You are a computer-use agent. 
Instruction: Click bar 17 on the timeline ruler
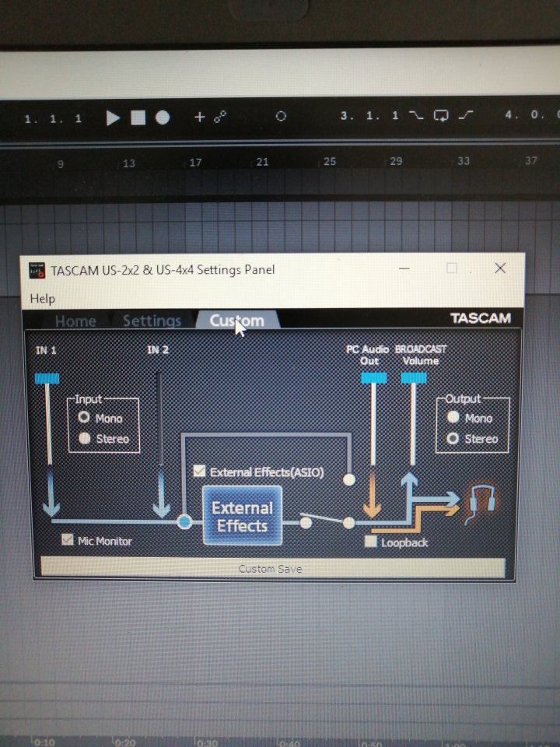195,163
